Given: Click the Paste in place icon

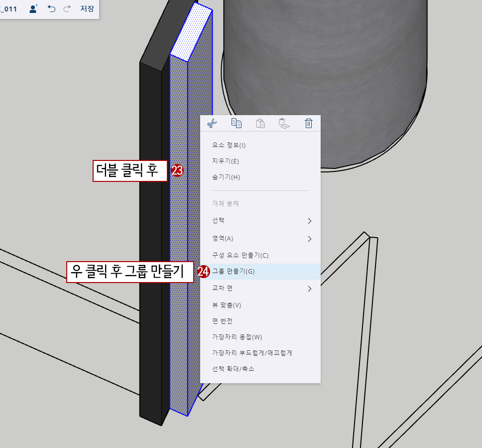Looking at the screenshot, I should coord(284,124).
